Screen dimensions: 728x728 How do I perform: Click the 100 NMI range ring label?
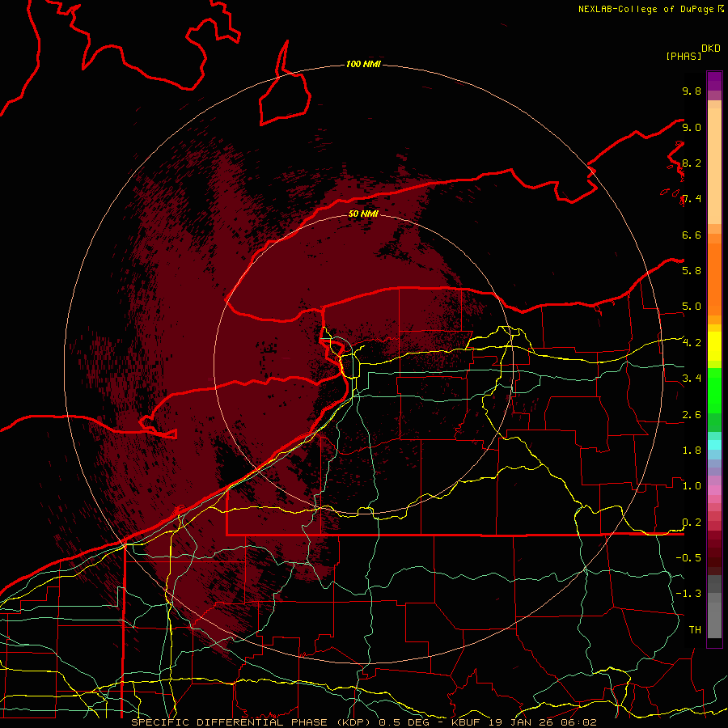[363, 64]
